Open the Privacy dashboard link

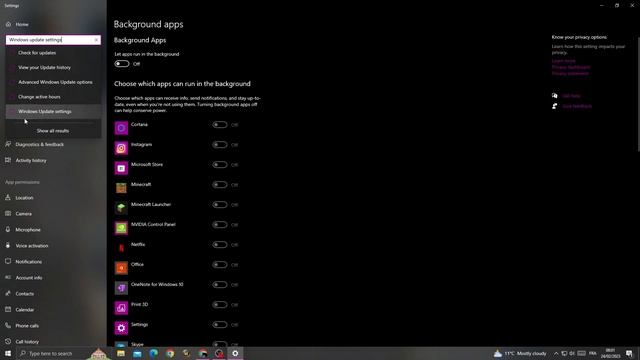(571, 67)
